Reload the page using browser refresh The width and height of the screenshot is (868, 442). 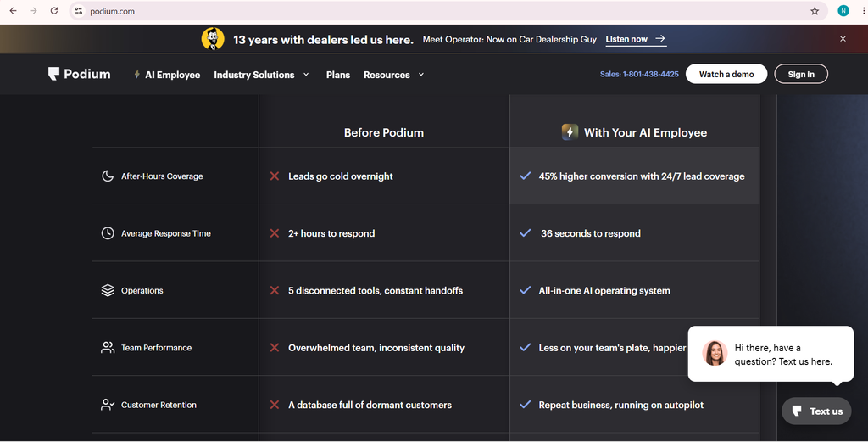53,11
